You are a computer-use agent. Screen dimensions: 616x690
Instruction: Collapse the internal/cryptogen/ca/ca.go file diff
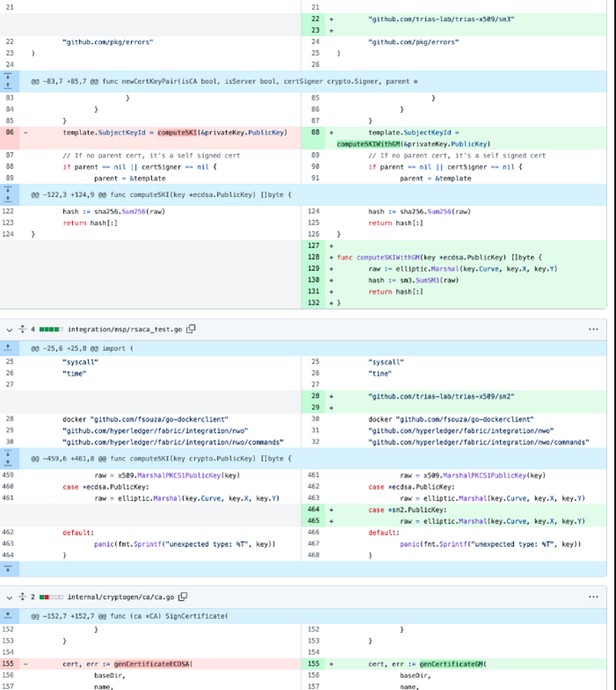tap(9, 597)
